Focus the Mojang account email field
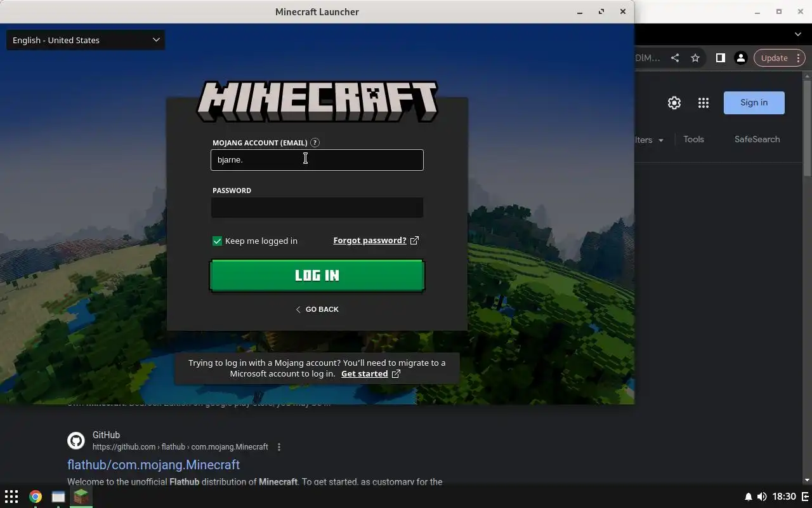Image resolution: width=812 pixels, height=508 pixels. pos(317,160)
